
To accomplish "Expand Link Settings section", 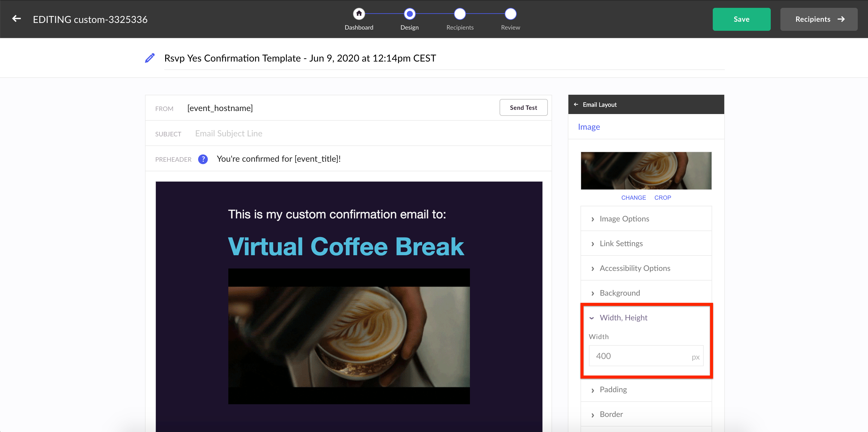I will pos(646,243).
